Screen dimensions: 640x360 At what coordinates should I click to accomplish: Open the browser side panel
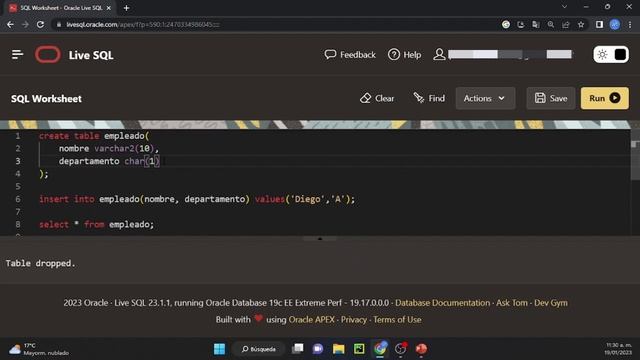click(599, 24)
